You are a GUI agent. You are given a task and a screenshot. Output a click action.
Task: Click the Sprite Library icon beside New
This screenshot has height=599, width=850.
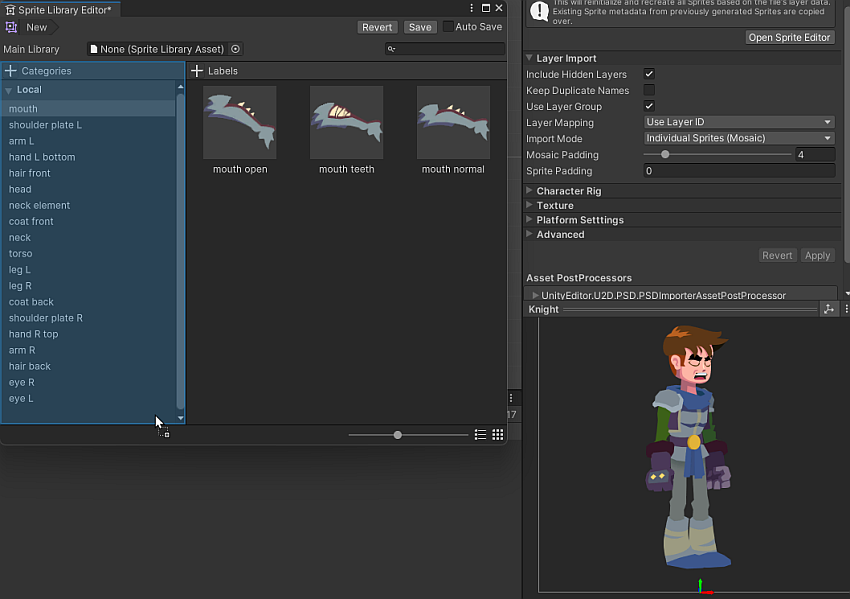click(11, 27)
